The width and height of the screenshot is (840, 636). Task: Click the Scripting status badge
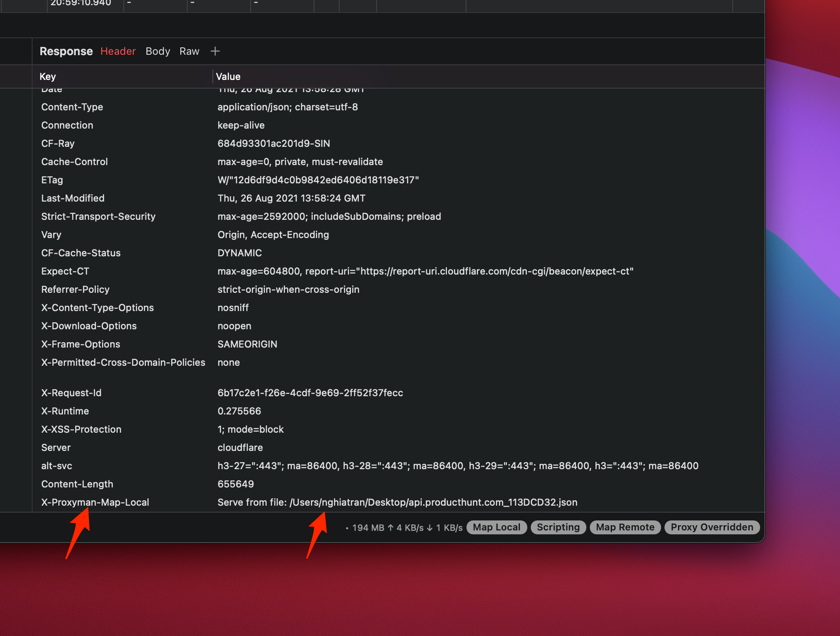pyautogui.click(x=558, y=527)
